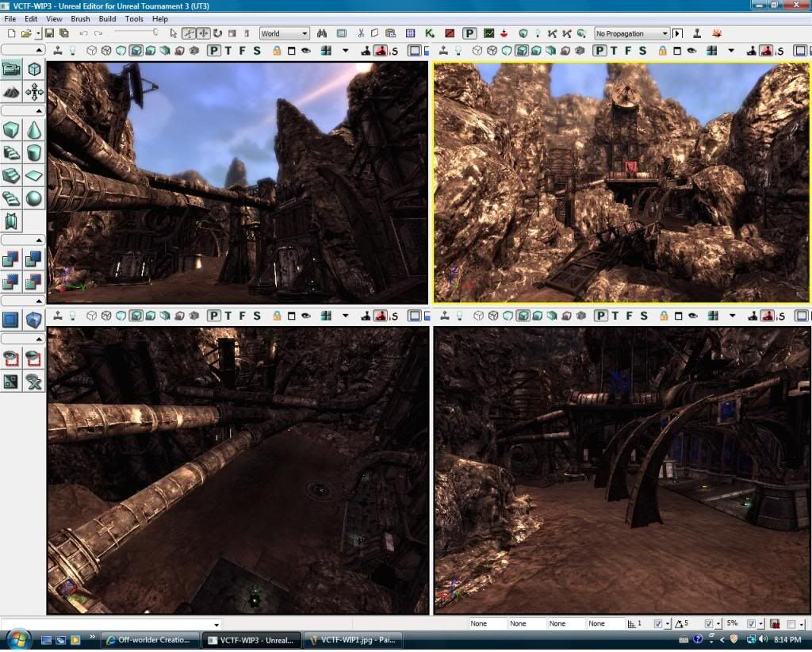Select the Terrain editing mode tool

[x=11, y=92]
